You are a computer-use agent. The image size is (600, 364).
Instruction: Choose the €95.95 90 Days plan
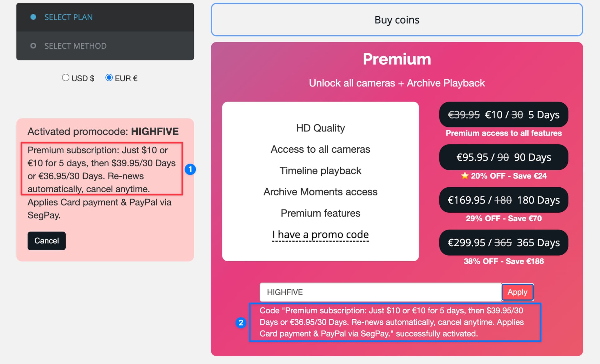tap(504, 157)
